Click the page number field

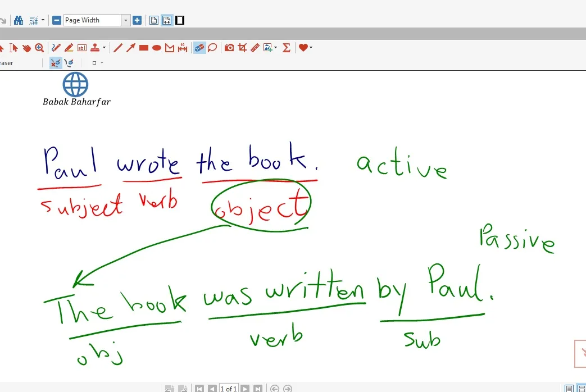click(x=228, y=389)
